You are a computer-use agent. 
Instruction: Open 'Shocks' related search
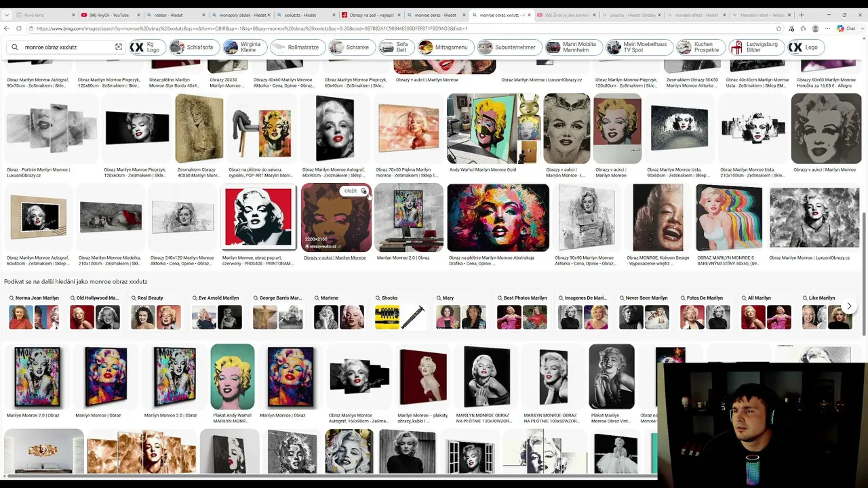click(x=400, y=312)
